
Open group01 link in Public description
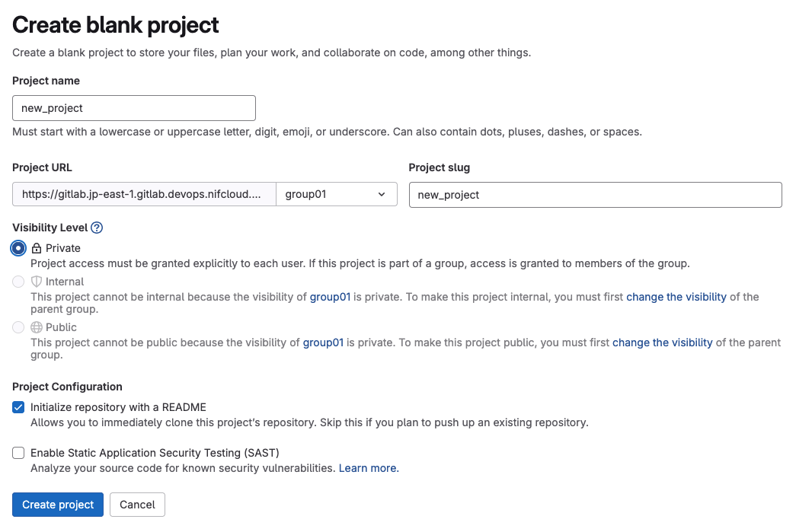pyautogui.click(x=323, y=342)
